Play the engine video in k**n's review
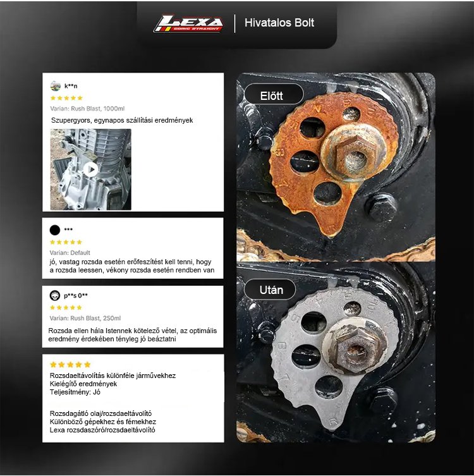Screen dimensions: 474x476 [x=91, y=169]
